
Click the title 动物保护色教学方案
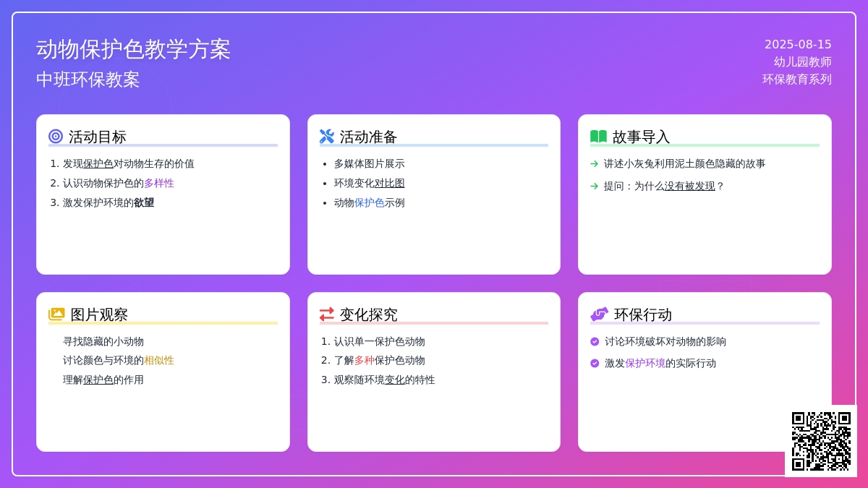coord(133,49)
